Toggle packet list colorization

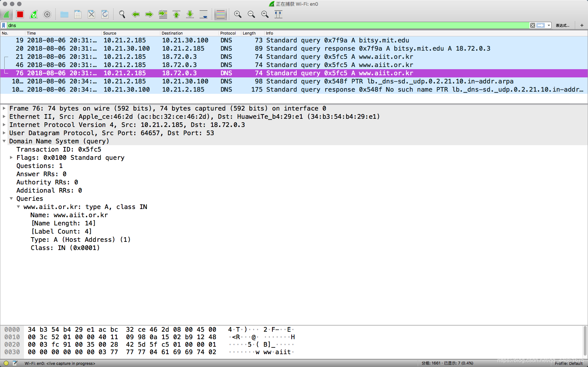tap(221, 15)
